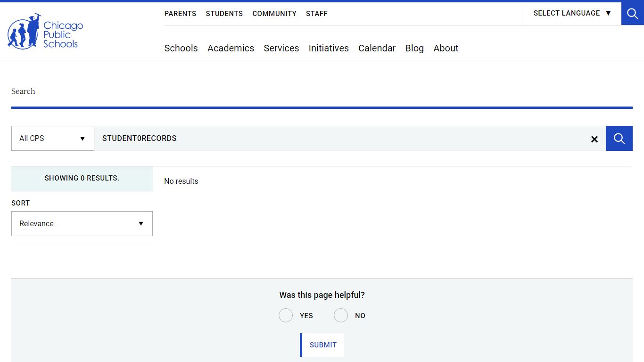Open the Relevance sort dropdown
Image resolution: width=644 pixels, height=362 pixels.
tap(82, 223)
